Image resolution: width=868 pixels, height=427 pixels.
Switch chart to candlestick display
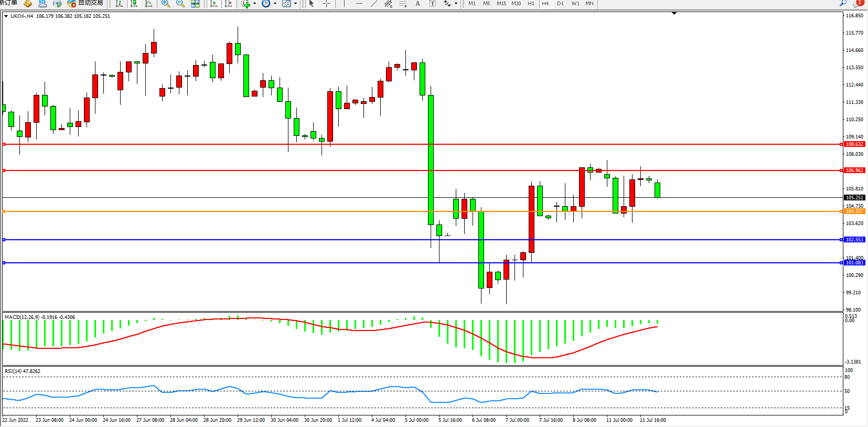point(134,4)
